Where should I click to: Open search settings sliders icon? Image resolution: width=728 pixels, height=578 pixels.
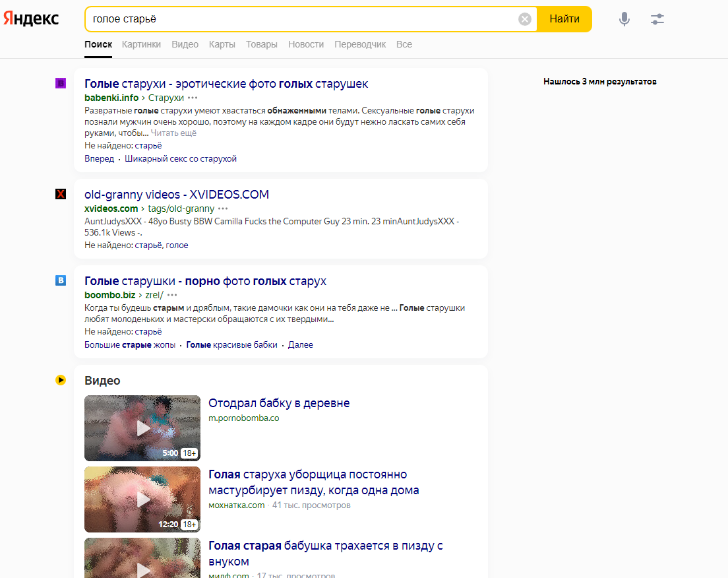[657, 19]
